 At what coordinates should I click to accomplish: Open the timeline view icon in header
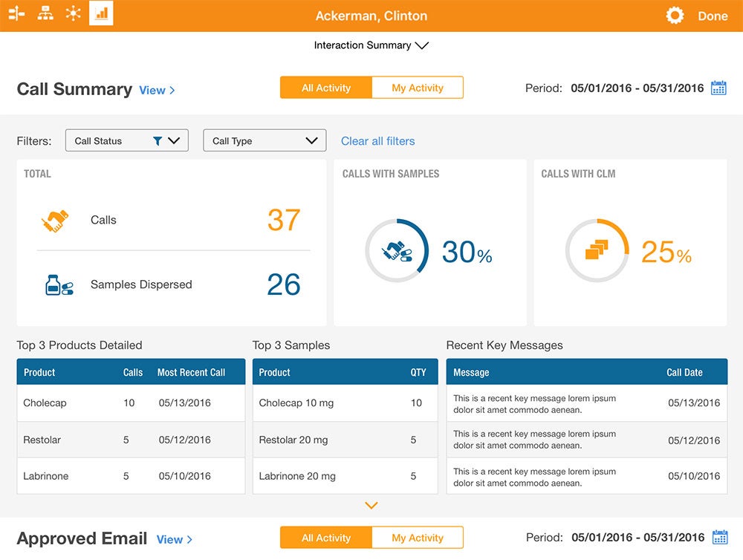pos(17,13)
